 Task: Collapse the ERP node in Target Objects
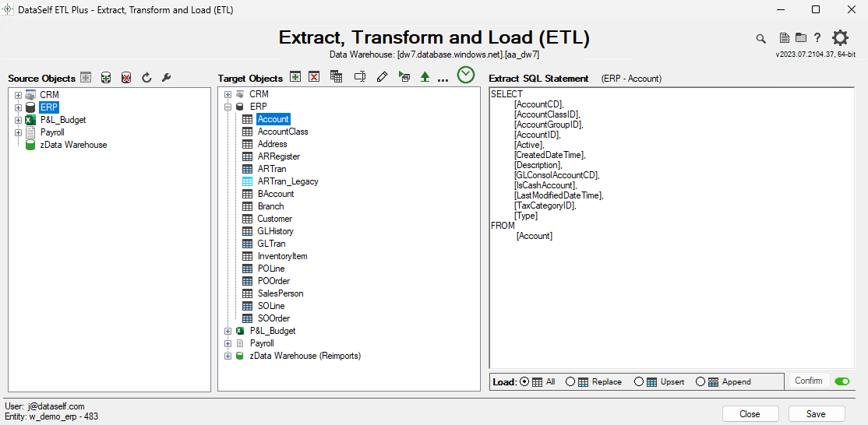(x=228, y=107)
